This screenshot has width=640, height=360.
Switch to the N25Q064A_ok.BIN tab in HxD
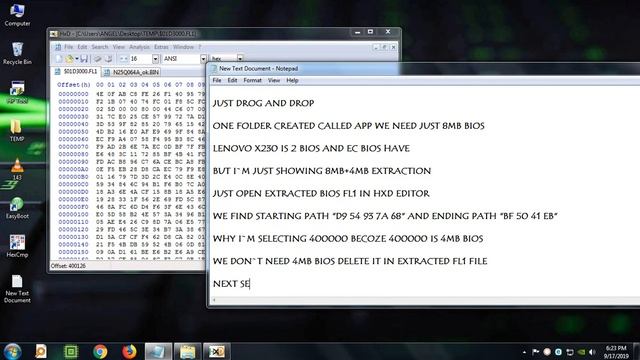[131, 72]
